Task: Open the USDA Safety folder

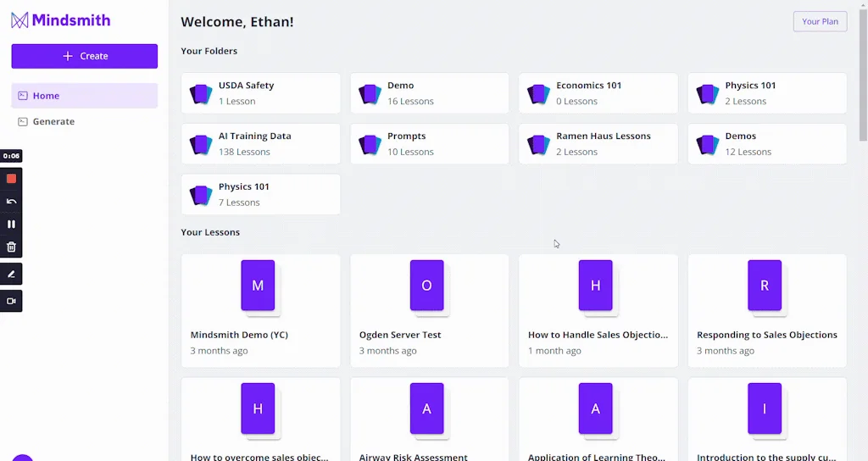Action: (x=260, y=93)
